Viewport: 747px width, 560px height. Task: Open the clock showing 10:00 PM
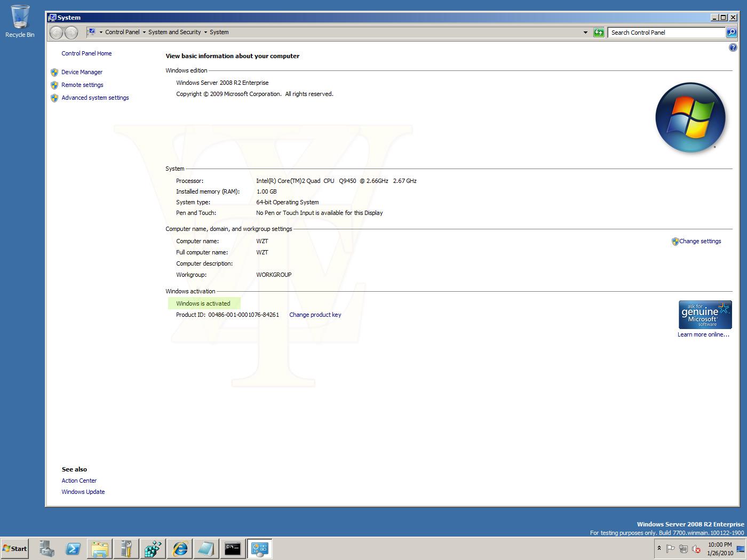point(720,549)
